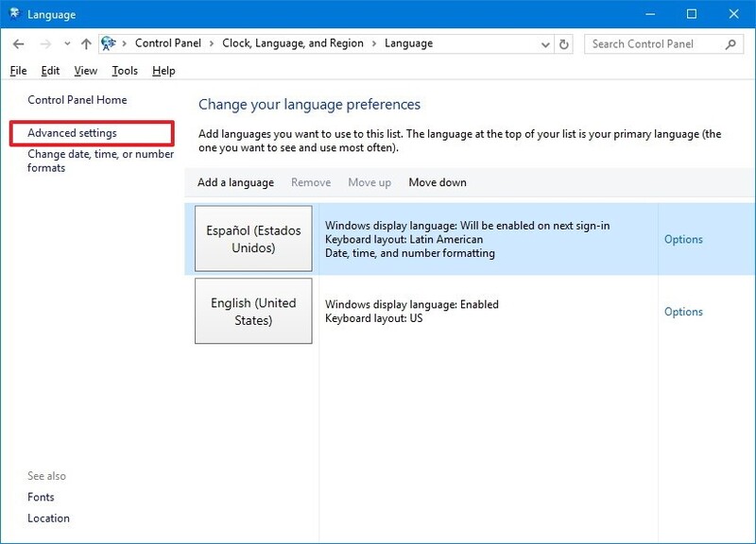Open the Location link under See also
This screenshot has height=544, width=756.
click(x=48, y=518)
